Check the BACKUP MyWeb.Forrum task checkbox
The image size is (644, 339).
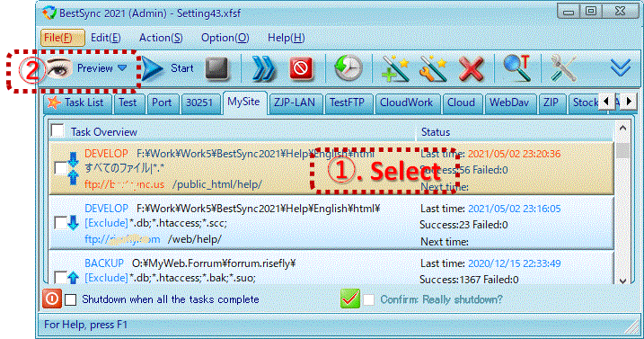[x=60, y=278]
